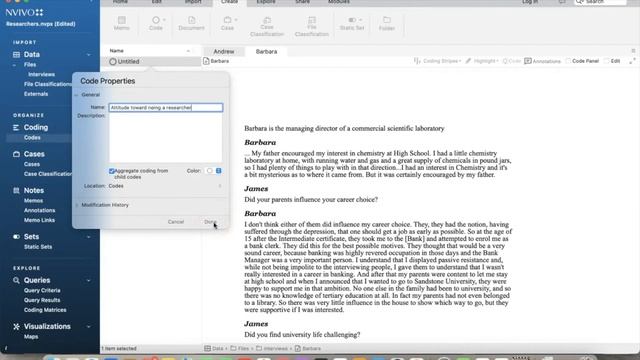Open Static Sets under Sets
The image size is (640, 360).
coord(38,247)
